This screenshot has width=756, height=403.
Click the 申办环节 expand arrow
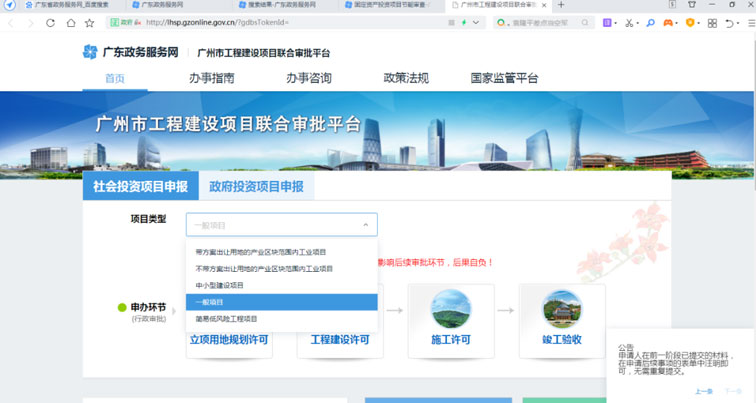click(174, 311)
